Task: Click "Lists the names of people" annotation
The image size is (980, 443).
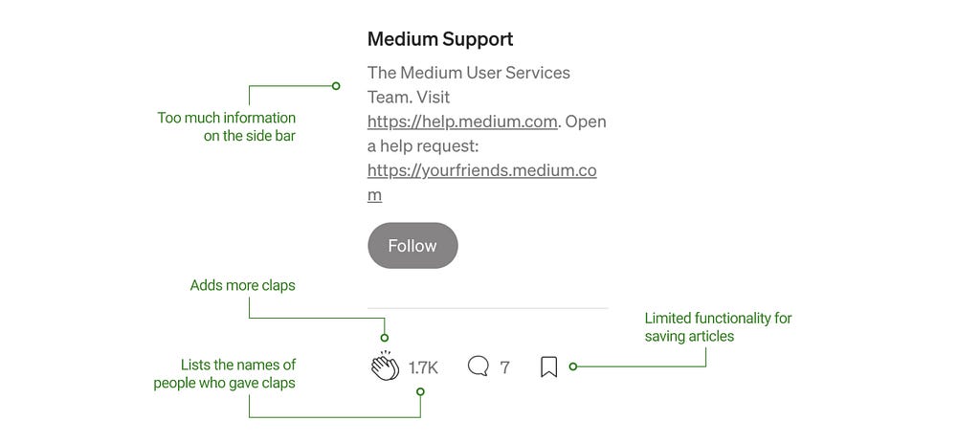Action: [224, 374]
